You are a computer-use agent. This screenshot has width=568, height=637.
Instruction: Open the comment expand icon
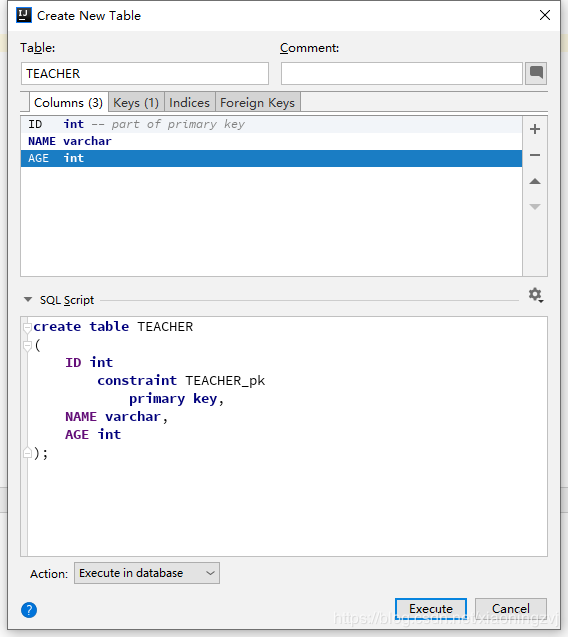[536, 74]
